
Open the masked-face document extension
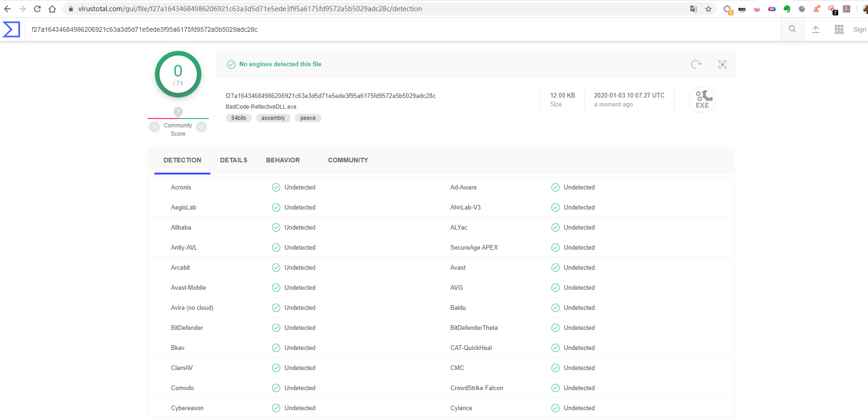(x=742, y=9)
